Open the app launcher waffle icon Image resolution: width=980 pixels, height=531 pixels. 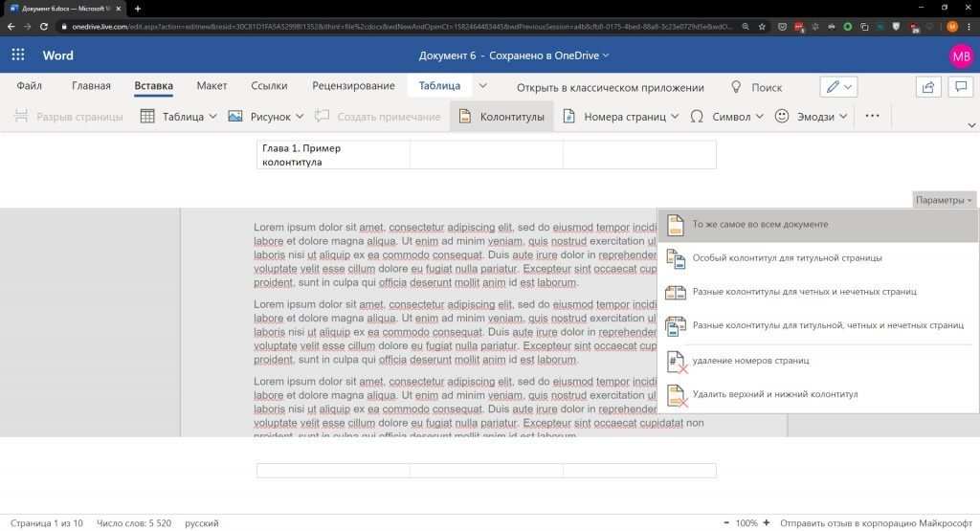pos(18,55)
